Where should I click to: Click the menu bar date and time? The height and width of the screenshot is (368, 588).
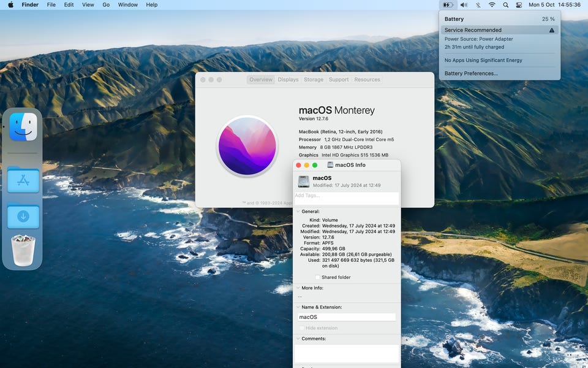tap(555, 5)
